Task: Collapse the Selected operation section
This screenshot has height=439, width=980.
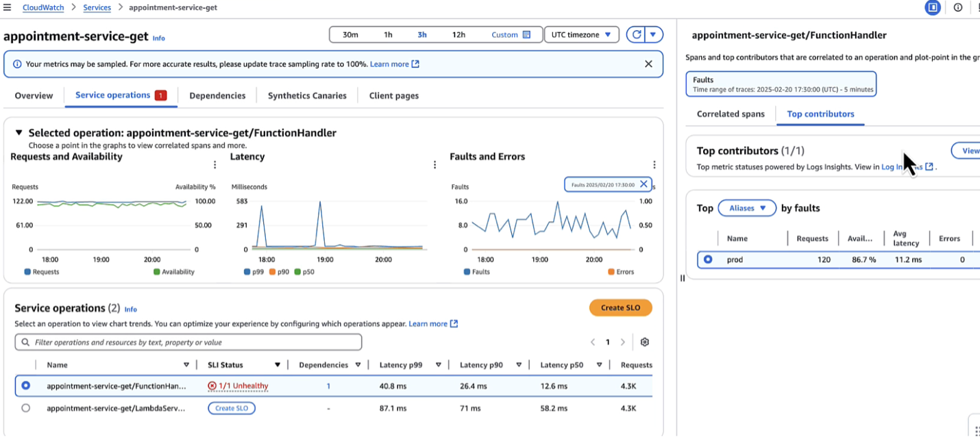Action: coord(19,133)
